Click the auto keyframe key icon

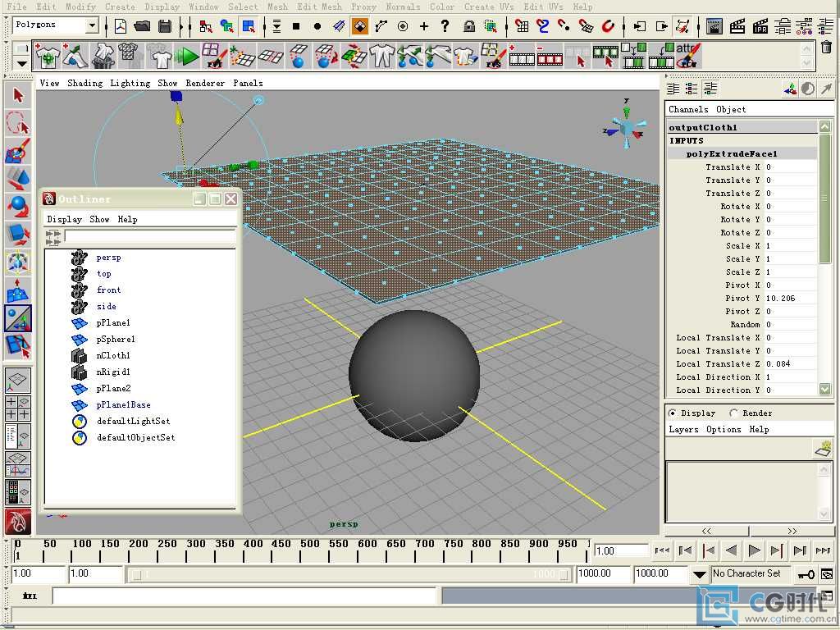[x=806, y=574]
